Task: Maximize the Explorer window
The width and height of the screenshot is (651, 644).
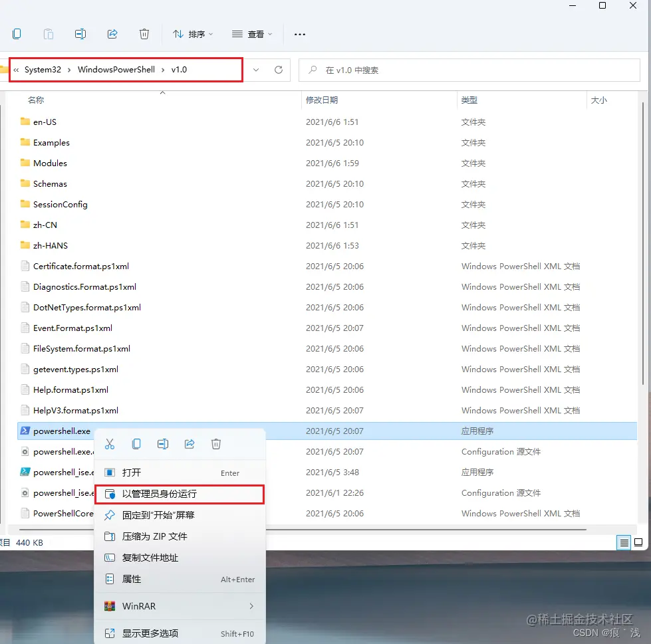Action: point(602,5)
